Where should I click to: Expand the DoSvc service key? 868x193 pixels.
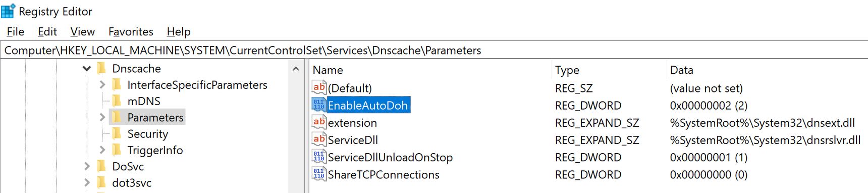(x=87, y=166)
